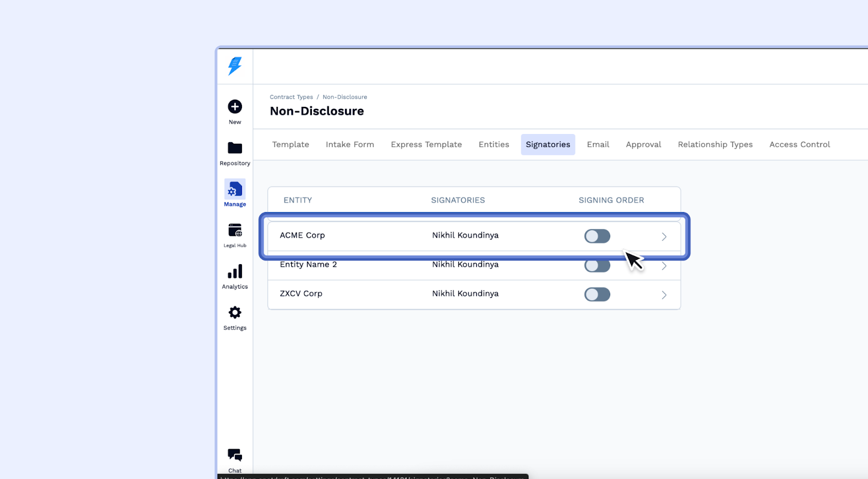Go to the Express Template tab
Screen dimensions: 868x479
tap(426, 144)
